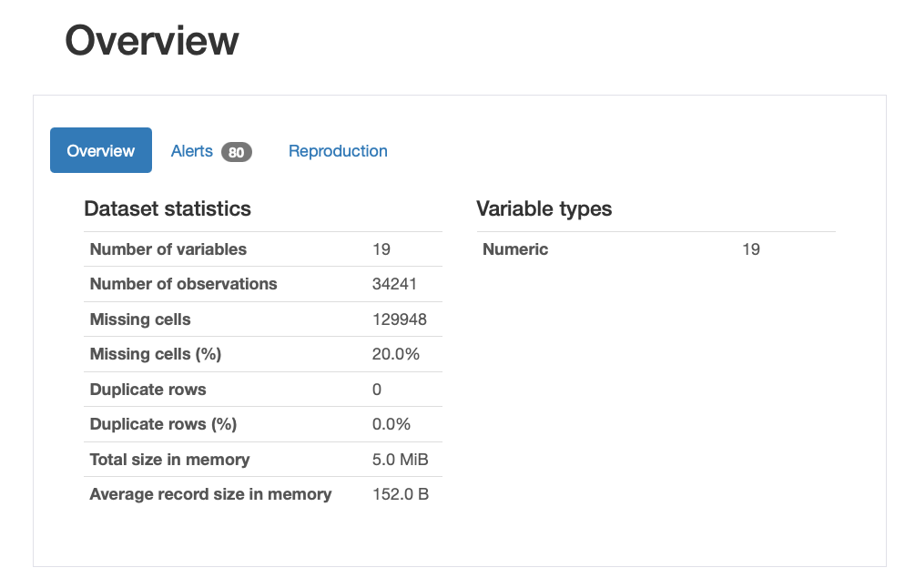This screenshot has height=588, width=905.
Task: Click the Numeric variable type label
Action: point(515,249)
